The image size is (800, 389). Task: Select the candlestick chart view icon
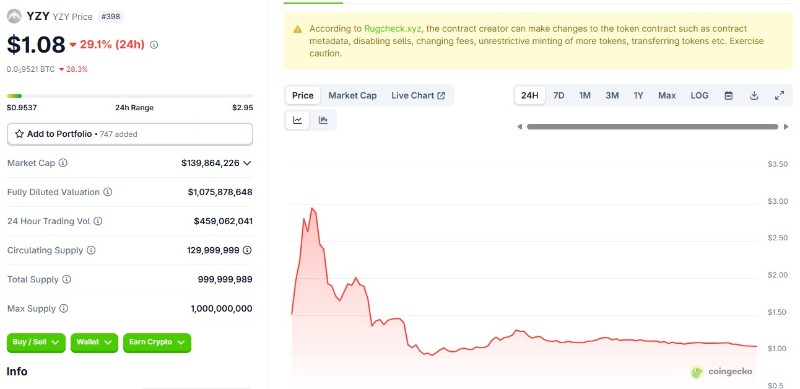click(323, 120)
